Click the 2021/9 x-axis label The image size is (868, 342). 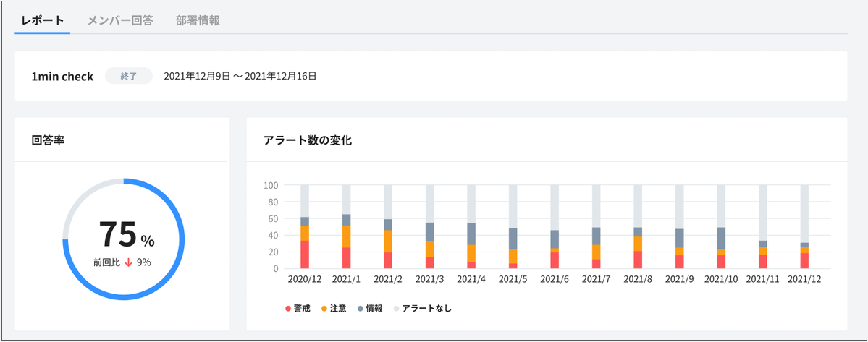click(679, 278)
